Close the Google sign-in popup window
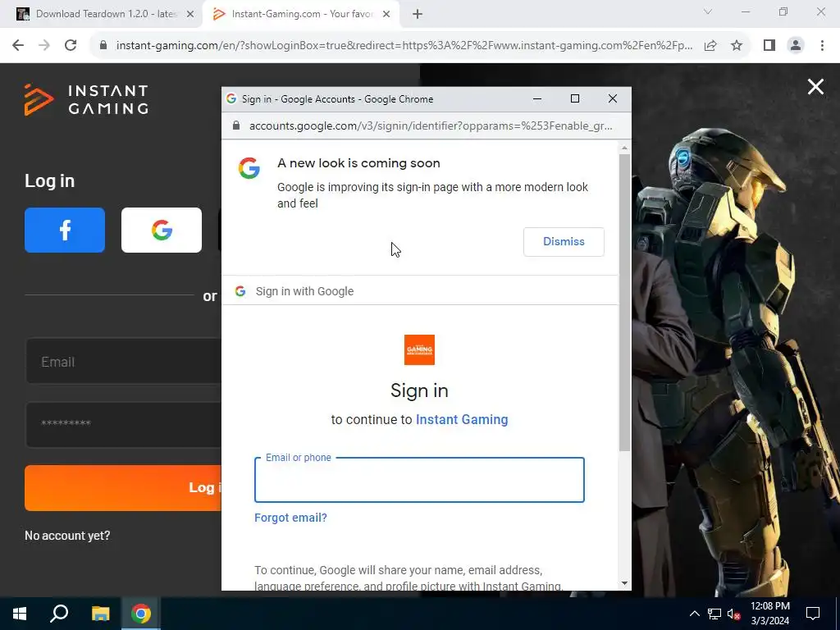 click(x=612, y=99)
